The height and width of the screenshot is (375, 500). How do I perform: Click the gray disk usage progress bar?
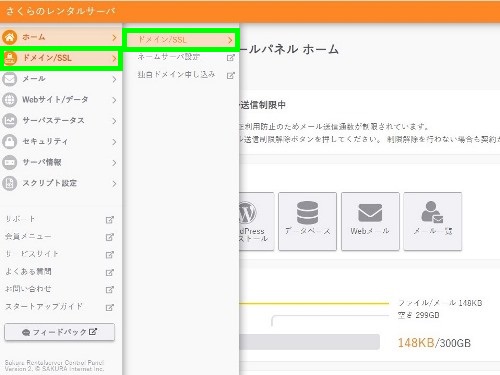(x=309, y=342)
